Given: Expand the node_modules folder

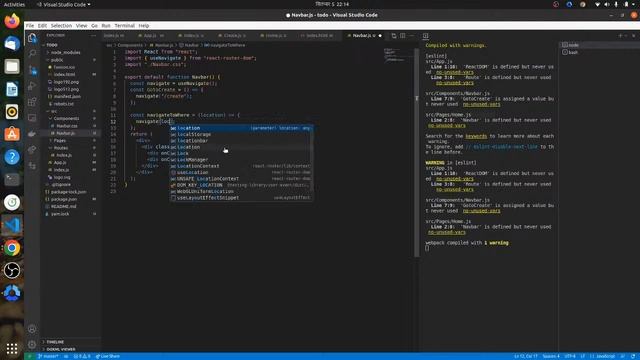Looking at the screenshot, I should tap(65, 52).
